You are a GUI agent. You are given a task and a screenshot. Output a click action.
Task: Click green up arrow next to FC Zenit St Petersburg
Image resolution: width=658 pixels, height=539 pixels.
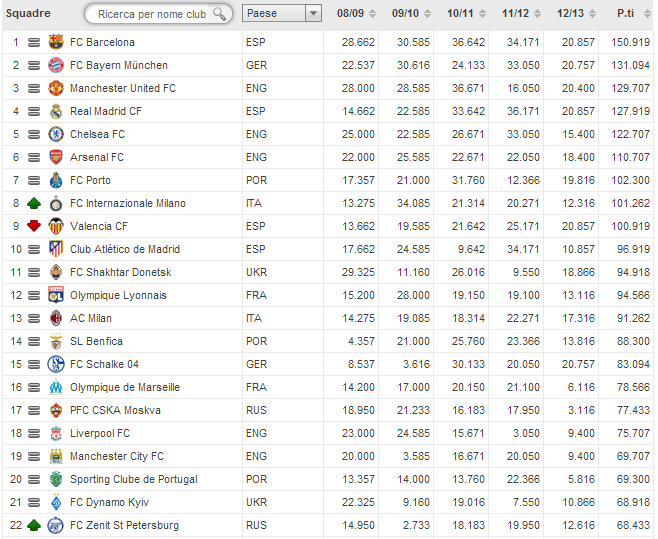(33, 525)
